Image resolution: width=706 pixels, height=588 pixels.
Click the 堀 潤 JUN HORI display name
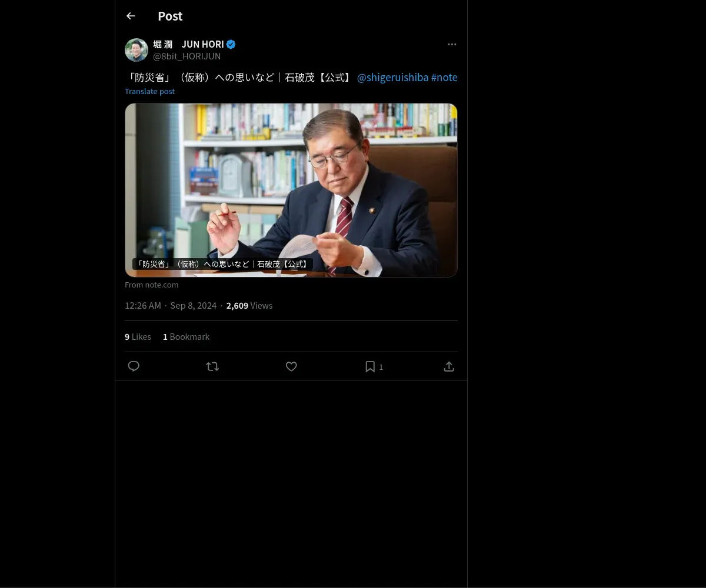pyautogui.click(x=188, y=44)
